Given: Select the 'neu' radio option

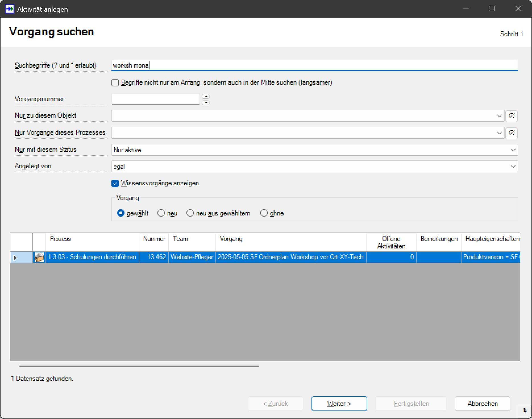Looking at the screenshot, I should click(x=161, y=213).
